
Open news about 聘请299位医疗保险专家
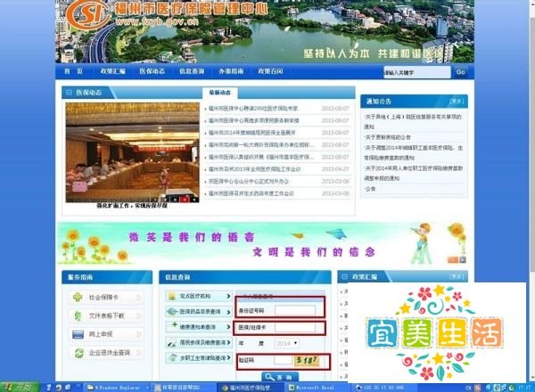click(253, 109)
